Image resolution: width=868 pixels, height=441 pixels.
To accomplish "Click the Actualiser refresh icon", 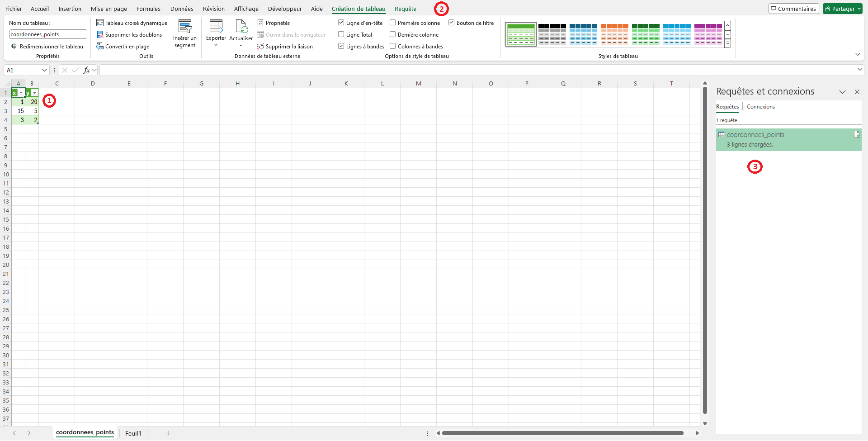I will pyautogui.click(x=241, y=26).
